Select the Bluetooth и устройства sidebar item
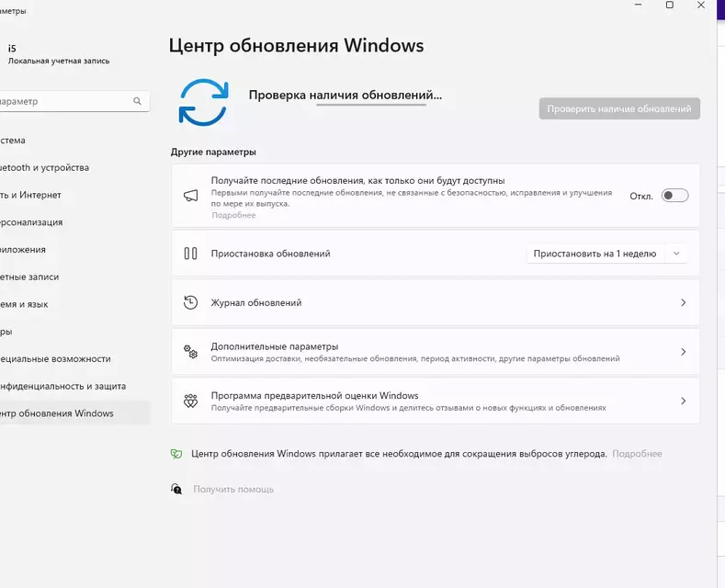Image resolution: width=725 pixels, height=588 pixels. point(74,167)
